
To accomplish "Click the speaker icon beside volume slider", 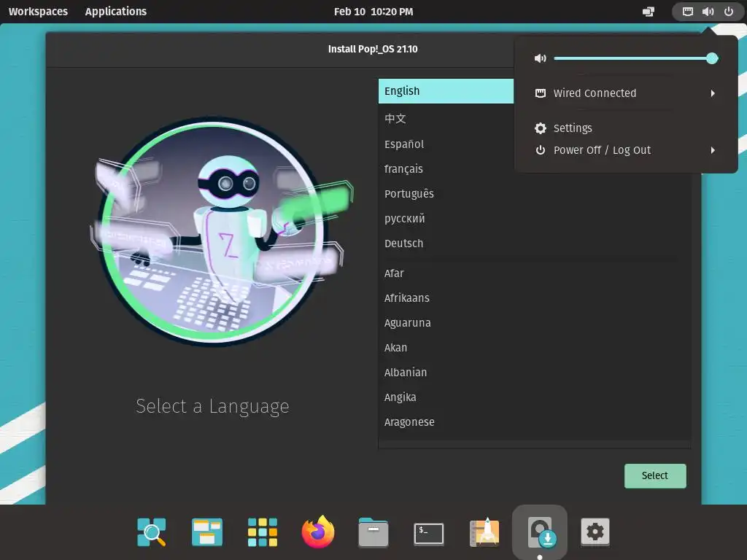I will [x=540, y=58].
